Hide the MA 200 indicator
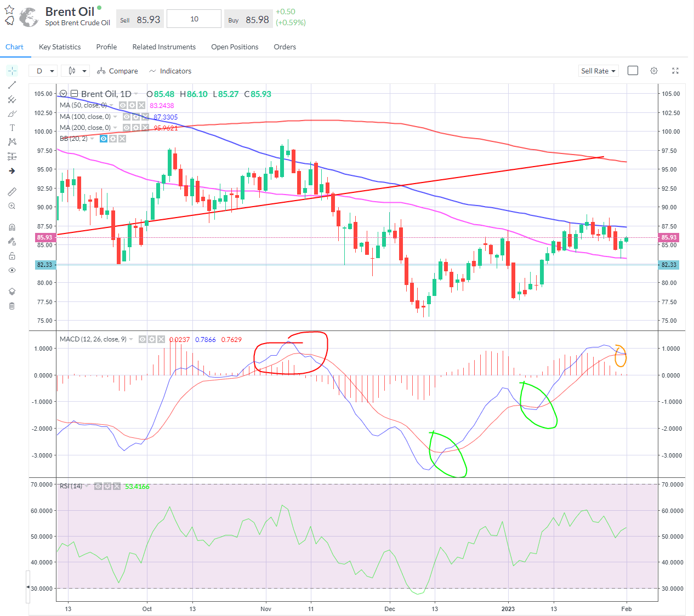The image size is (694, 616). click(127, 128)
